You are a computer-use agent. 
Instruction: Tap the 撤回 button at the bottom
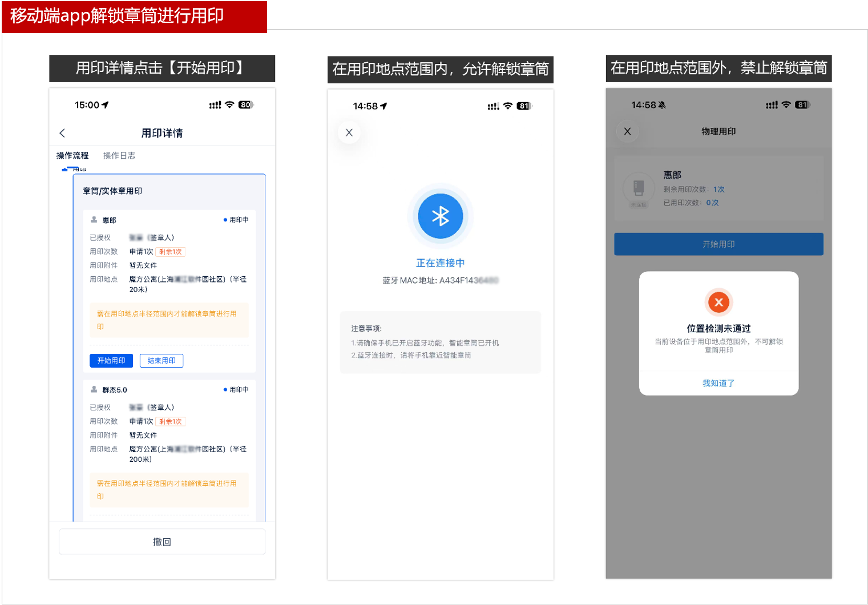pyautogui.click(x=162, y=542)
